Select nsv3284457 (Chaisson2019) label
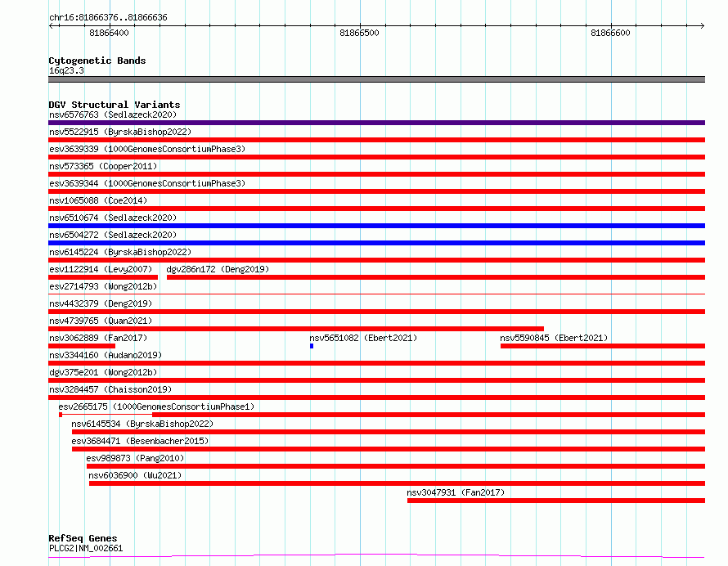This screenshot has width=728, height=566. pyautogui.click(x=110, y=389)
